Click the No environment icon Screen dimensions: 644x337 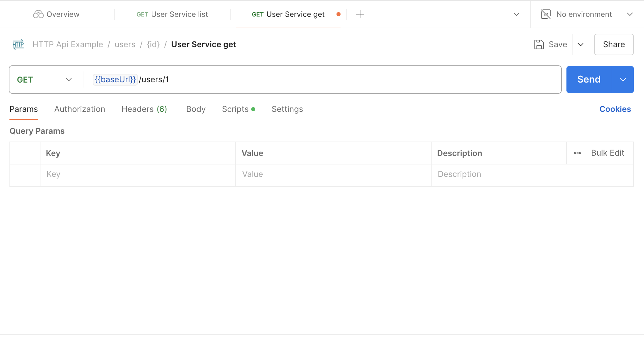coord(546,14)
